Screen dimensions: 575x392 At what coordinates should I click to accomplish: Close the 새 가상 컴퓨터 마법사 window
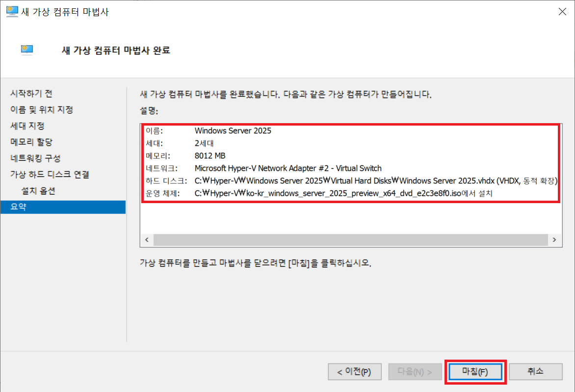click(x=562, y=12)
